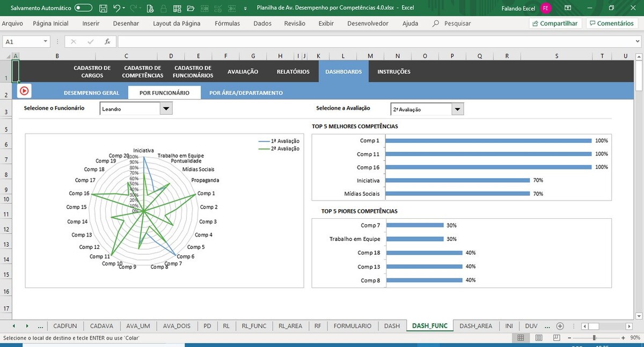The height and width of the screenshot is (347, 644).
Task: Switch to the DASH_AREA sheet tab
Action: (x=475, y=326)
